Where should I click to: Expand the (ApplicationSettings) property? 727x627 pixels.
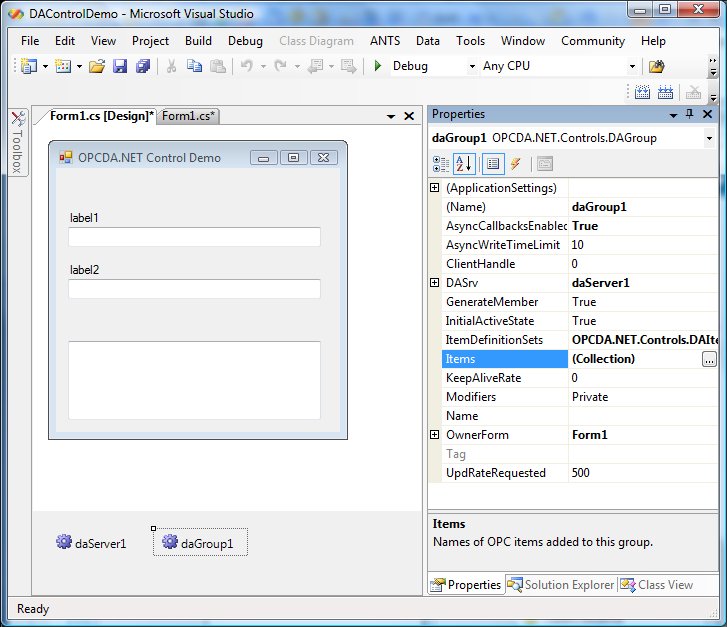(x=434, y=188)
